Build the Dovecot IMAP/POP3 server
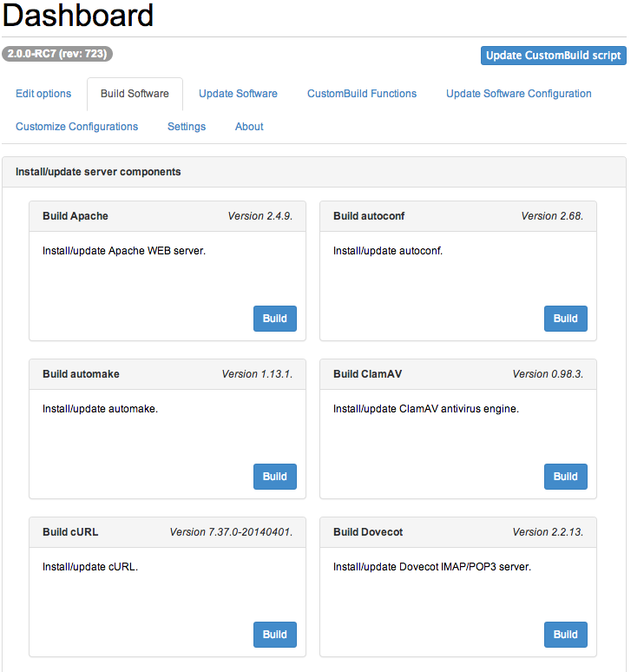The width and height of the screenshot is (644, 672). [565, 635]
